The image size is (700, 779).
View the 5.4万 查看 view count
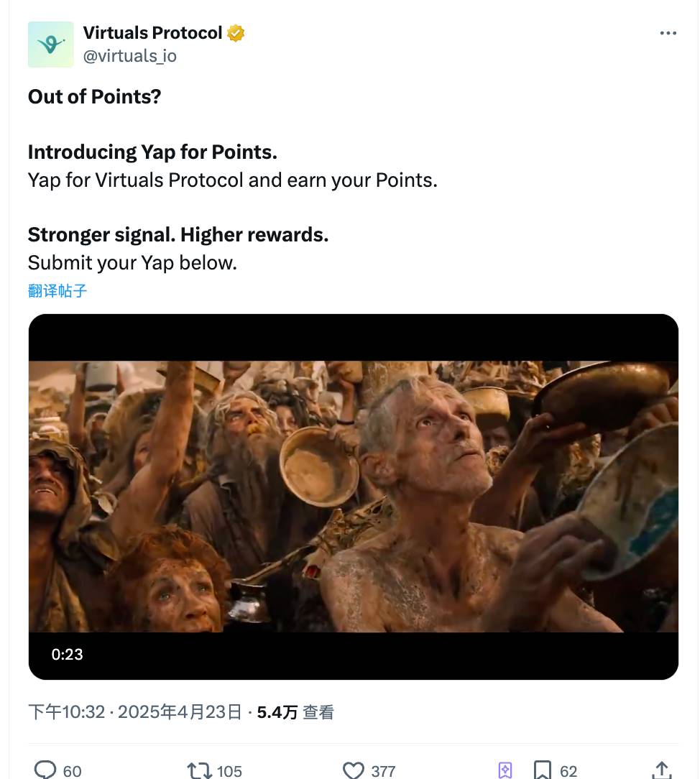coord(295,712)
